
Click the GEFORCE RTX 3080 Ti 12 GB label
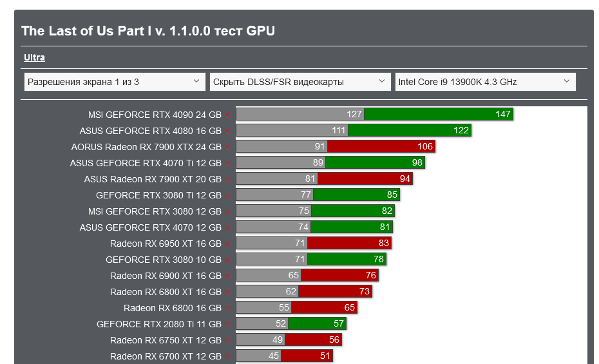pos(158,195)
